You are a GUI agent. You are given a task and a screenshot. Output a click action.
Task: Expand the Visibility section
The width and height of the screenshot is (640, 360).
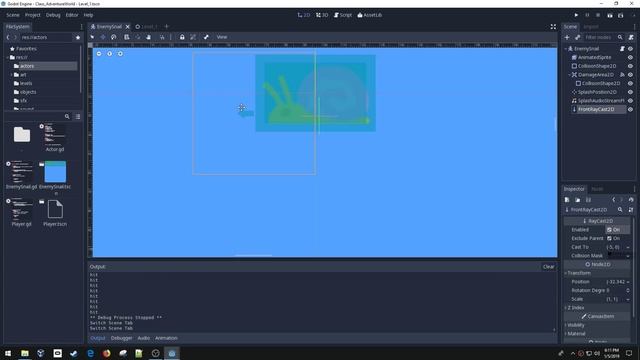pos(576,325)
